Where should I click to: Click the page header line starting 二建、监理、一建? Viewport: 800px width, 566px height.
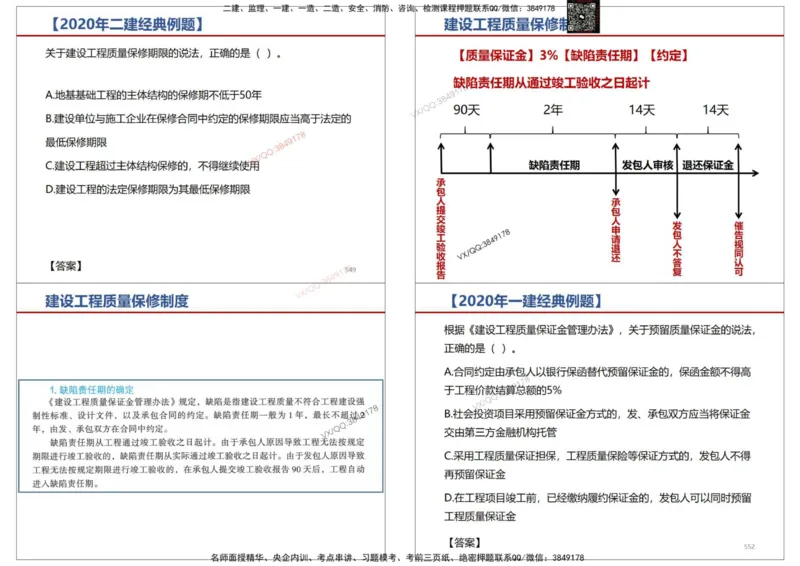point(389,8)
